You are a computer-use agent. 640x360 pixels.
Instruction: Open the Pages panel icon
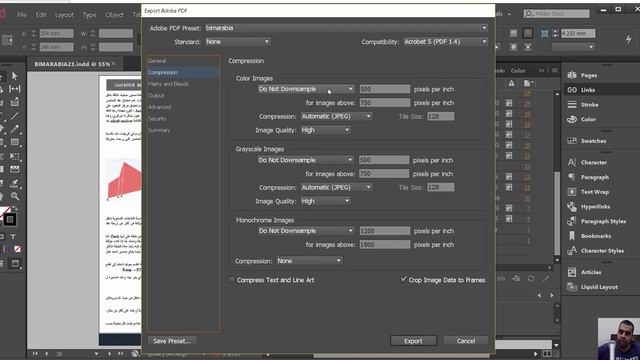pos(572,75)
